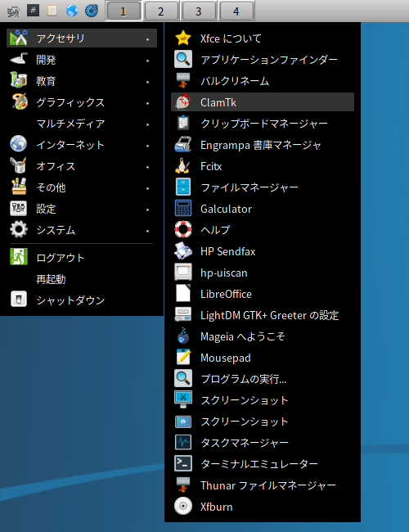Screen dimensions: 409x532
Task: Launch Engrampa archive manager icon
Action: pos(183,144)
